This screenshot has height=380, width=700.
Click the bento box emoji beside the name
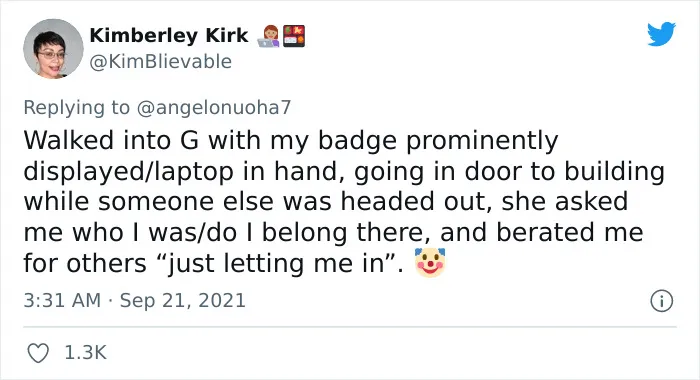click(x=294, y=36)
